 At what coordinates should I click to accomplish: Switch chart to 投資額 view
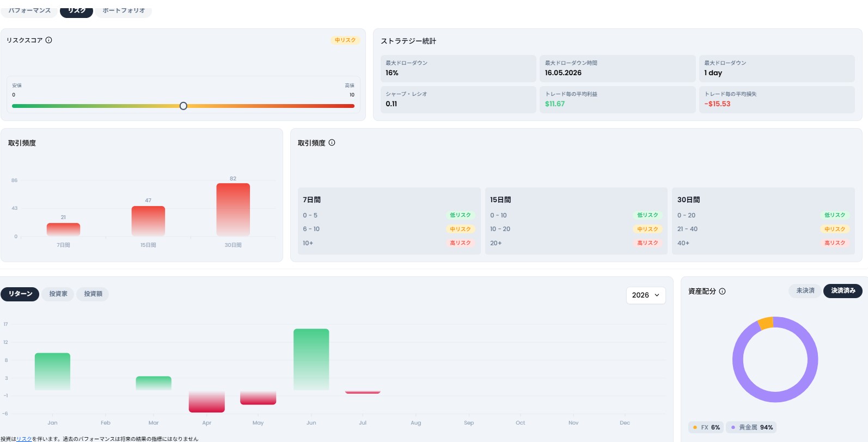[x=93, y=294]
